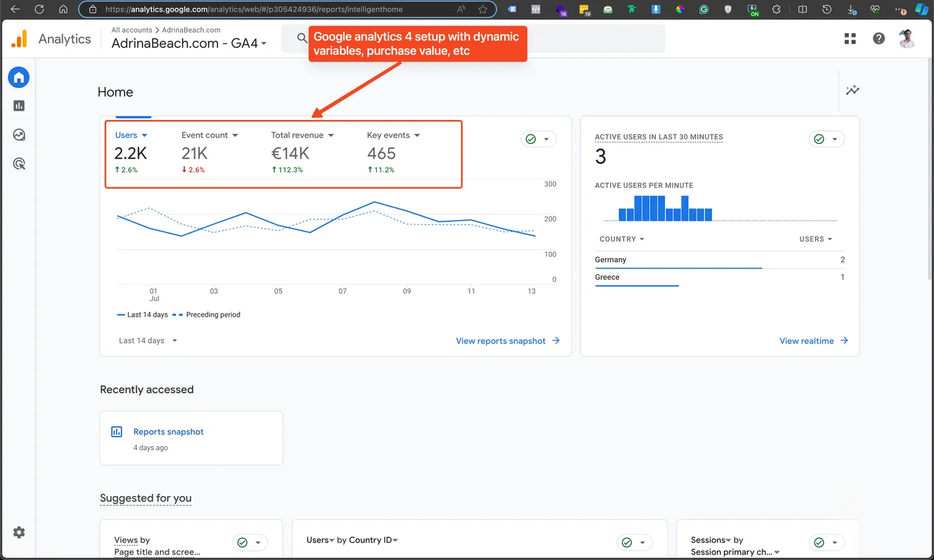This screenshot has height=560, width=934.
Task: Open the Google apps grid
Action: (849, 38)
